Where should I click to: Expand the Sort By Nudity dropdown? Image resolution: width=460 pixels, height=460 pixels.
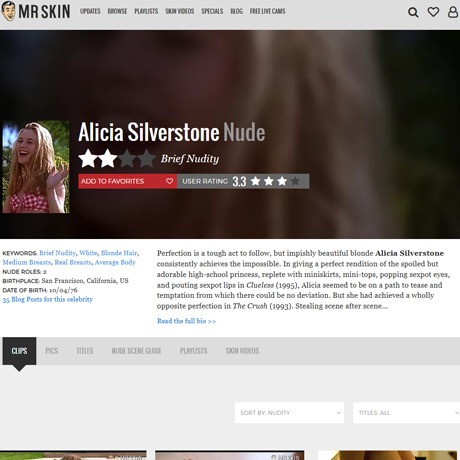point(289,413)
